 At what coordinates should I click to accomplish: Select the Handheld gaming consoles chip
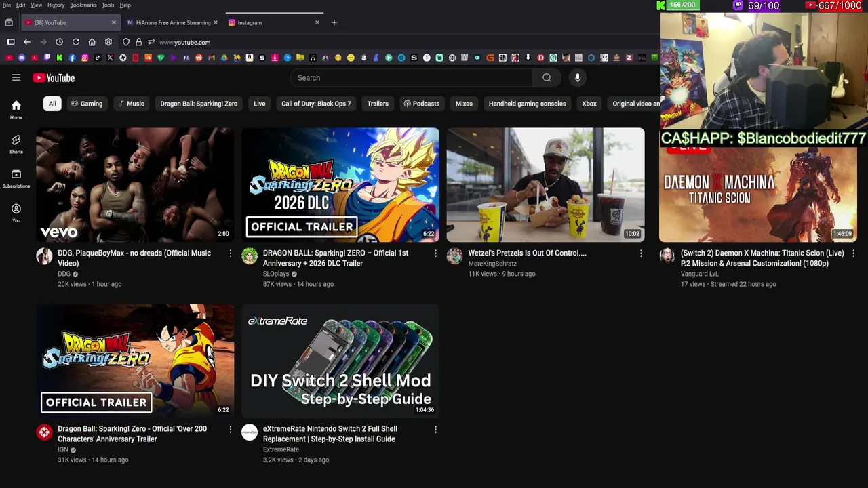(x=527, y=104)
